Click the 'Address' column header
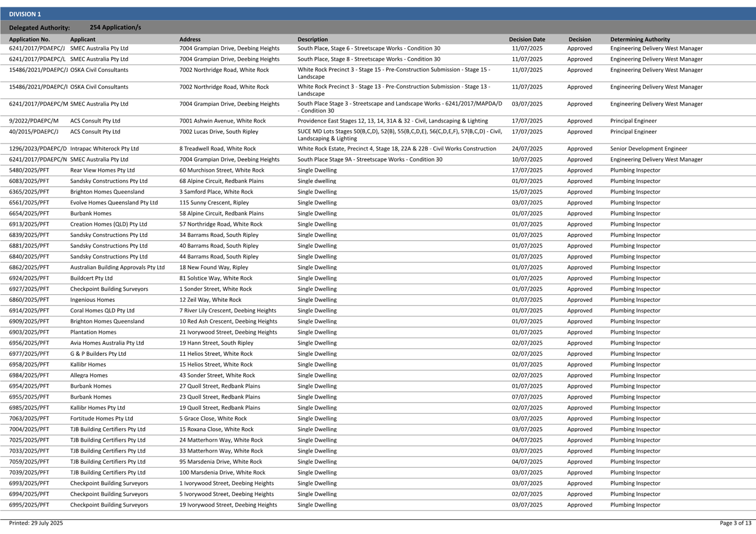The height and width of the screenshot is (534, 756). click(x=190, y=39)
